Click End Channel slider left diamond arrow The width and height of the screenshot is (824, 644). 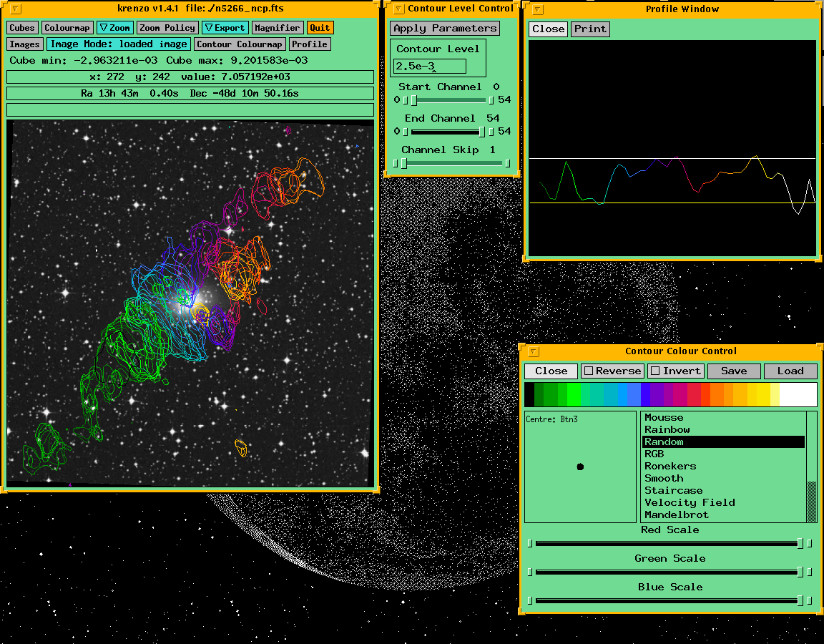(x=397, y=132)
